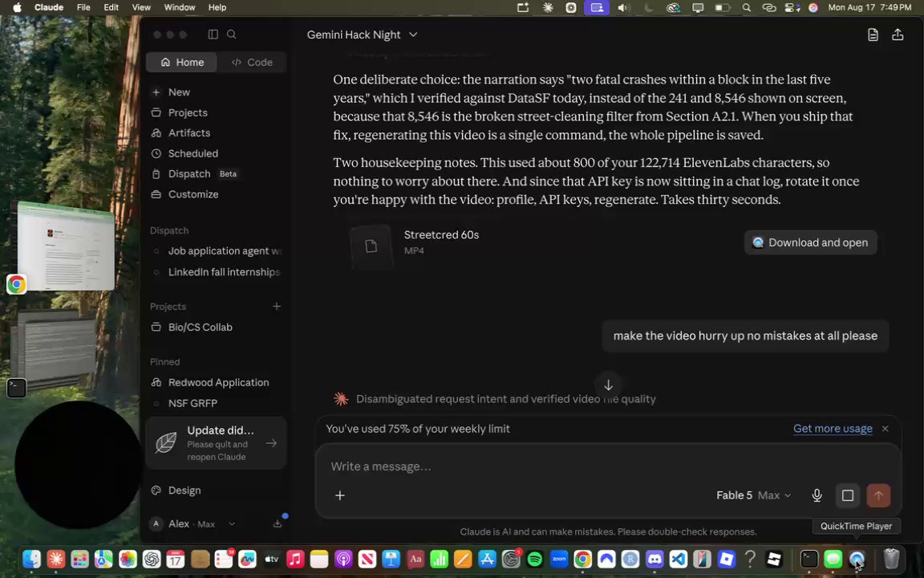Dismiss the weekly limit banner
The height and width of the screenshot is (578, 924).
[x=885, y=429]
